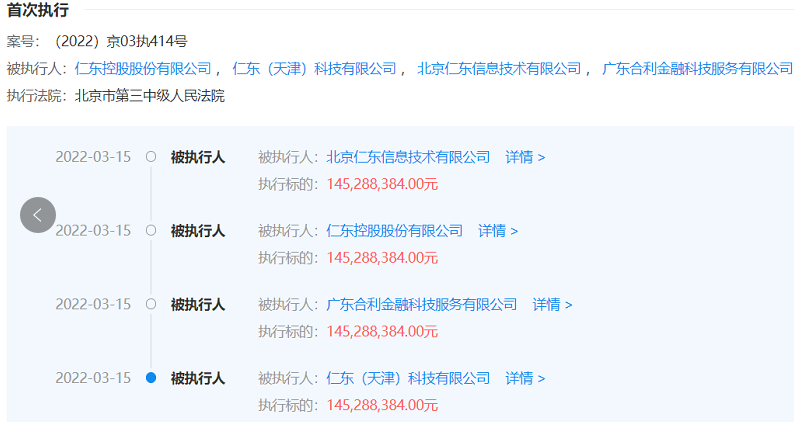This screenshot has height=422, width=794.
Task: Click the 2022-03-15 date beside 仁东(天津)科技有限公司
Action: coord(93,378)
